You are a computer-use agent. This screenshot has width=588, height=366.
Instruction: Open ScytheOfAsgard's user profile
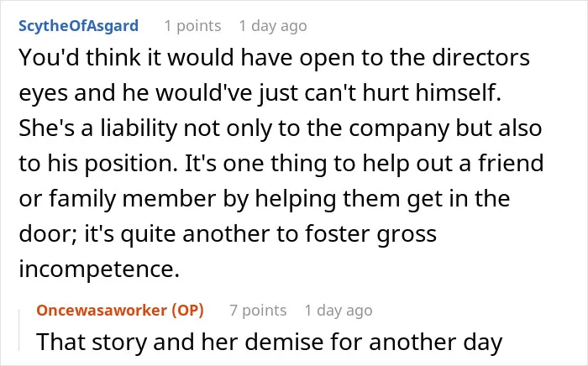pyautogui.click(x=78, y=26)
